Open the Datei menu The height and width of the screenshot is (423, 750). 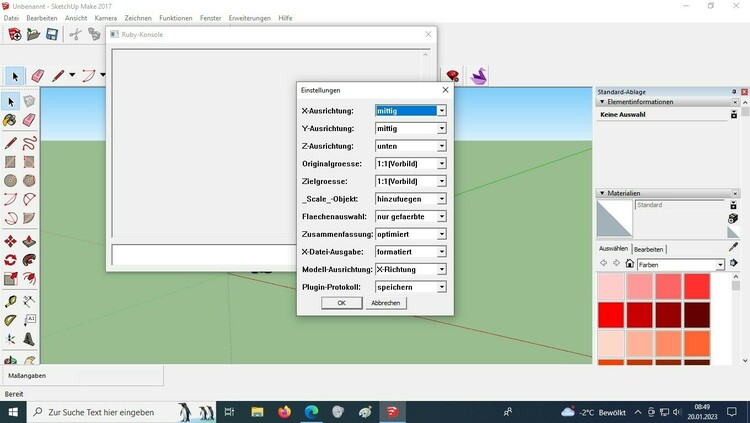(11, 18)
